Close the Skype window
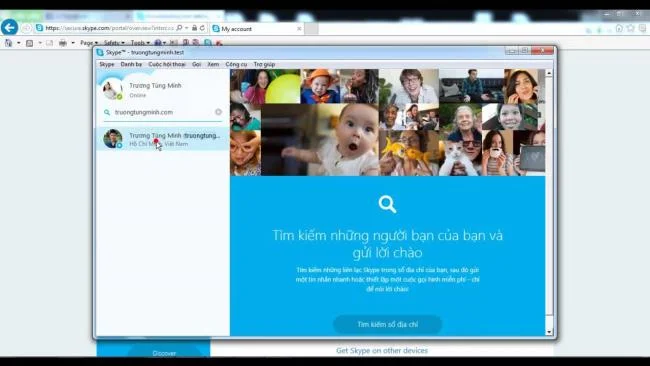650x366 pixels. (542, 51)
